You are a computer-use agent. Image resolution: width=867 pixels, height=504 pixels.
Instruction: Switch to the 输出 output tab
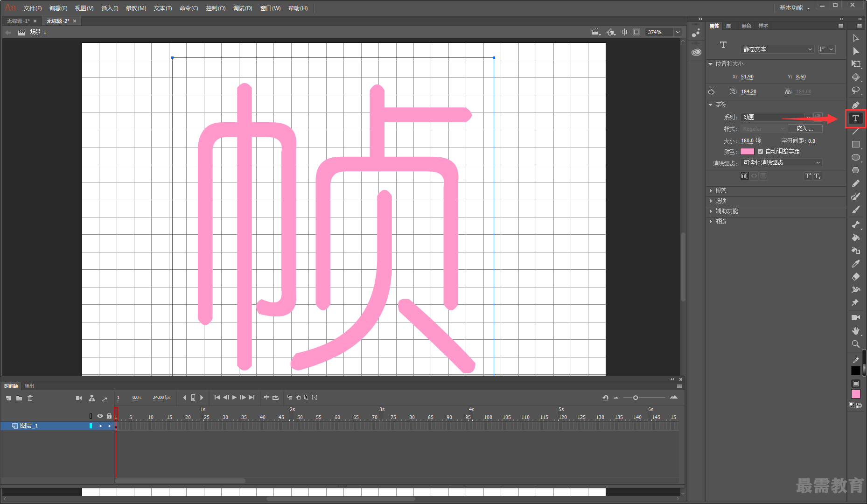point(29,386)
